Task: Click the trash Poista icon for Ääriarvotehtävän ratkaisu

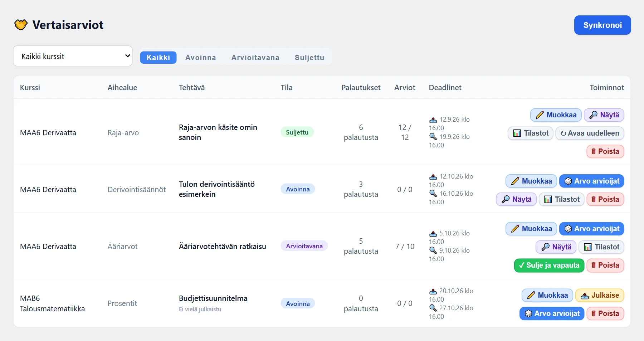Action: [594, 265]
